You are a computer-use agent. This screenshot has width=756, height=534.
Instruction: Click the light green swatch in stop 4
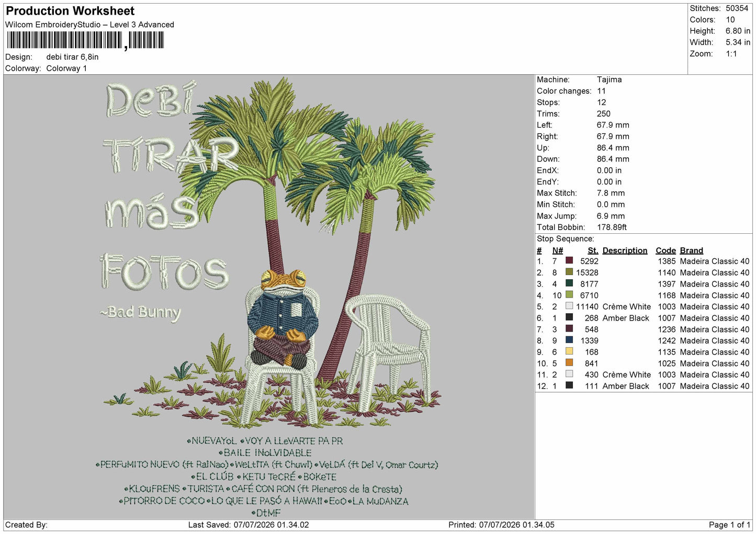pos(569,295)
